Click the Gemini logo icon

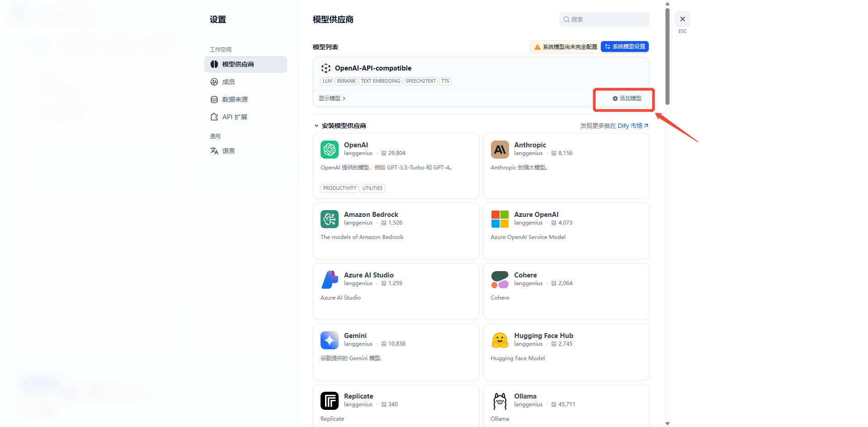330,340
